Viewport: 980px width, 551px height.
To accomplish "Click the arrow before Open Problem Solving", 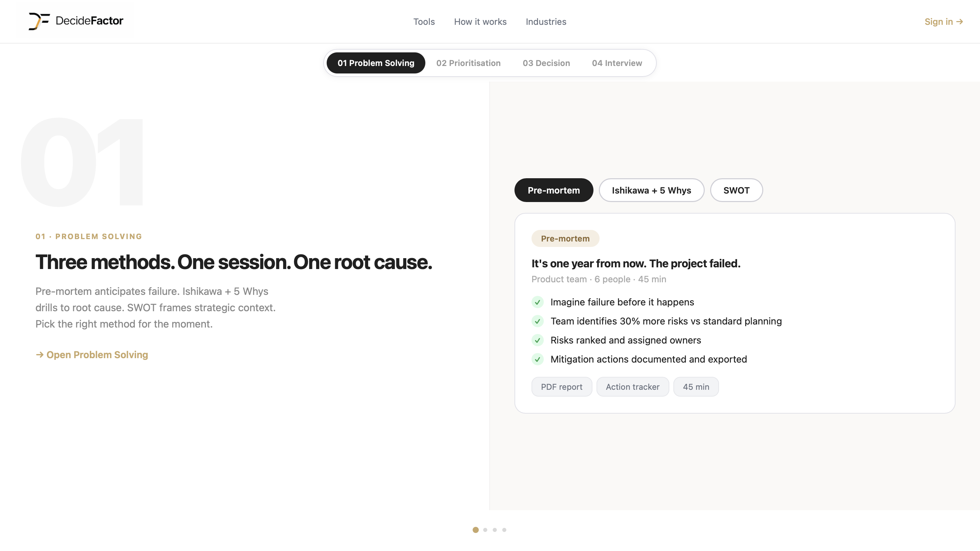I will [x=39, y=354].
